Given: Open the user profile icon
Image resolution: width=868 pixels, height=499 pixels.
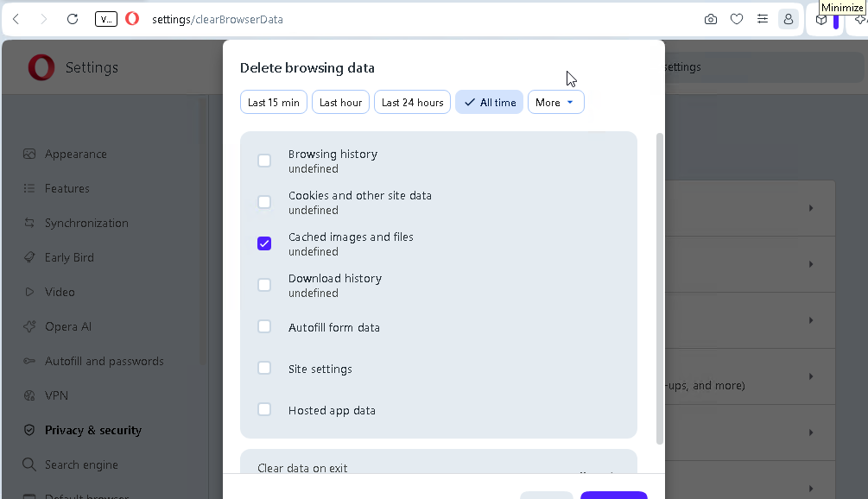Looking at the screenshot, I should click(x=789, y=19).
